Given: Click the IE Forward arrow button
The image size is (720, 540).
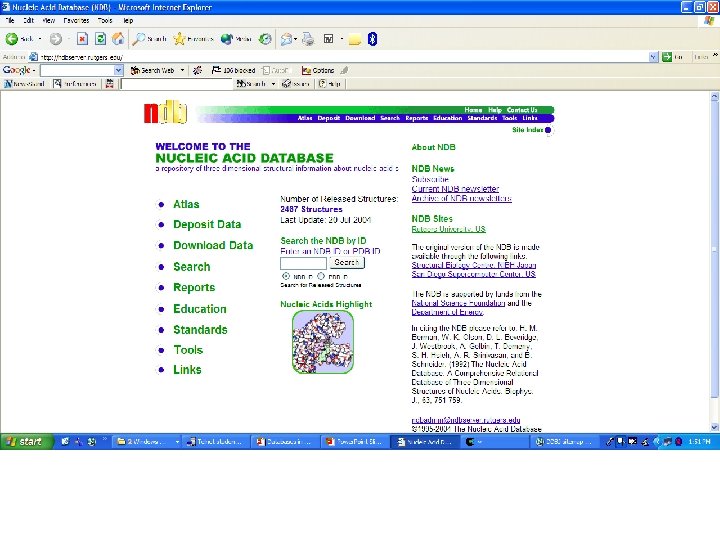Looking at the screenshot, I should point(56,39).
